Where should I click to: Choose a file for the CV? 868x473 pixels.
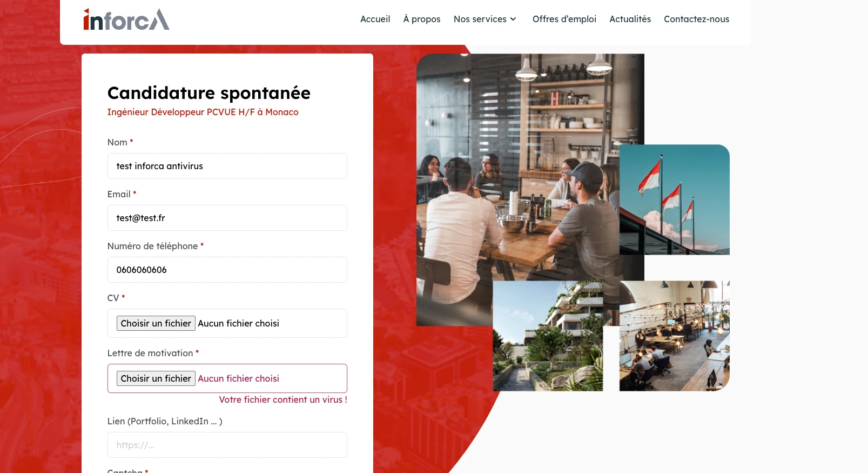point(156,323)
